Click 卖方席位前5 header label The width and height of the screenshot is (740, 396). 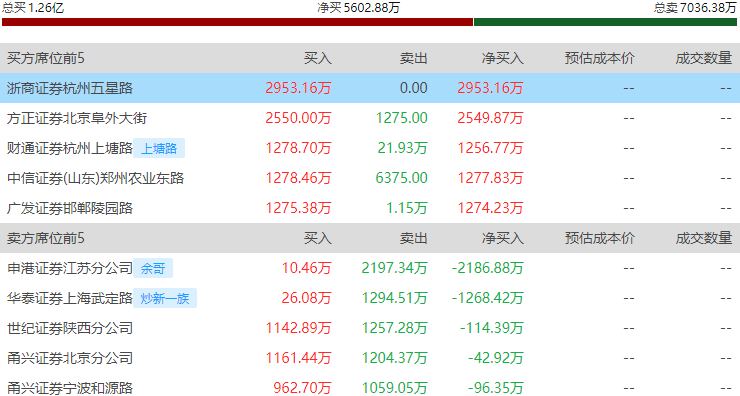[45, 238]
